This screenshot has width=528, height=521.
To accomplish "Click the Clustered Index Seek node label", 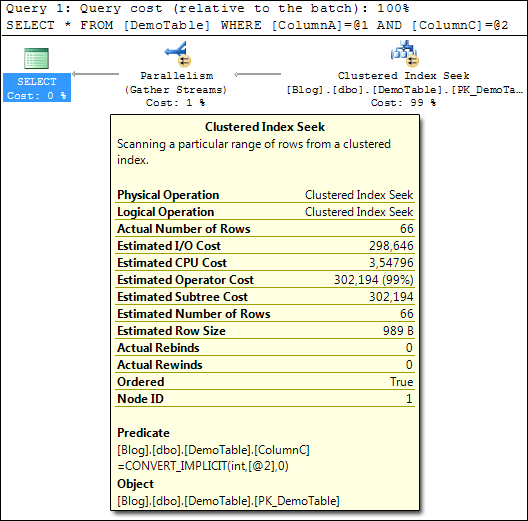I will pos(403,76).
